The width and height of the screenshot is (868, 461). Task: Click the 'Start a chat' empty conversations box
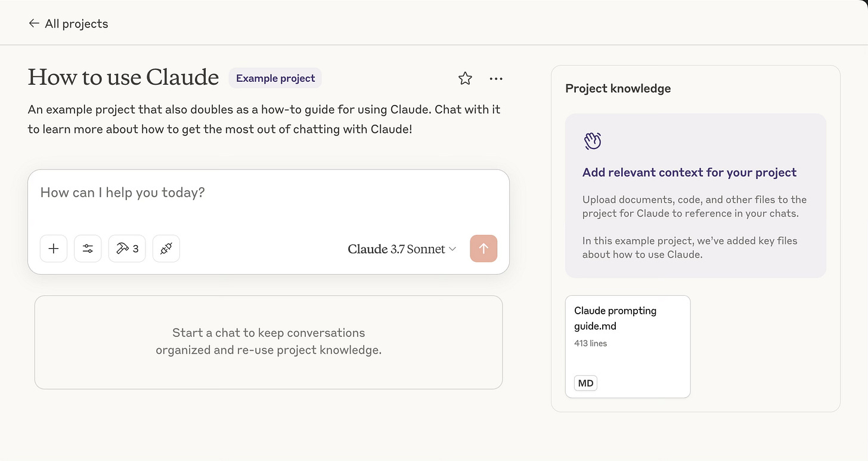coord(268,342)
